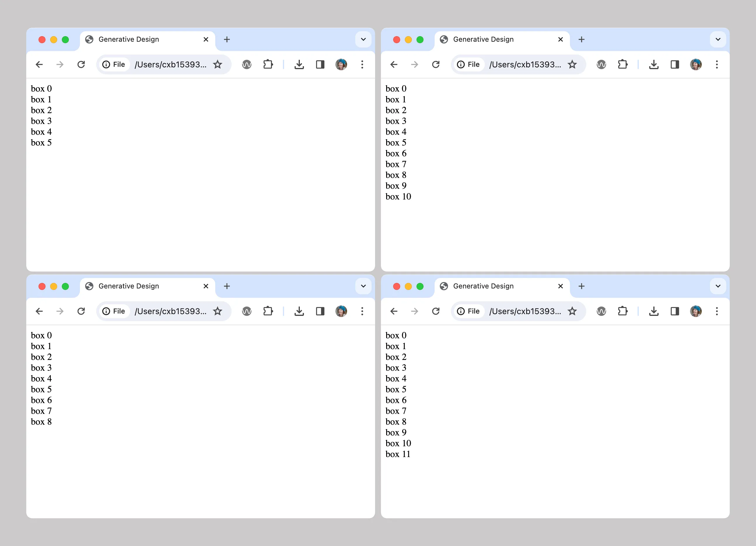Open the downloads icon in the top-right window
Image resolution: width=756 pixels, height=546 pixels.
coord(654,64)
